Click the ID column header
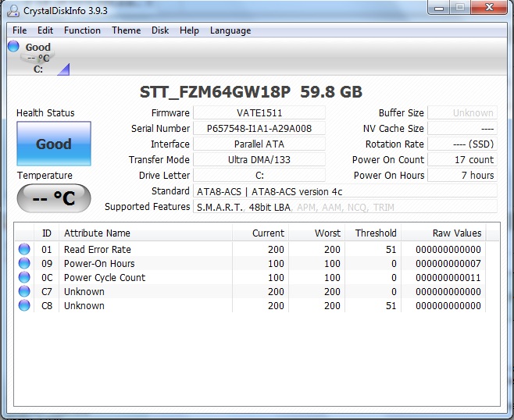This screenshot has width=514, height=420. (x=47, y=233)
